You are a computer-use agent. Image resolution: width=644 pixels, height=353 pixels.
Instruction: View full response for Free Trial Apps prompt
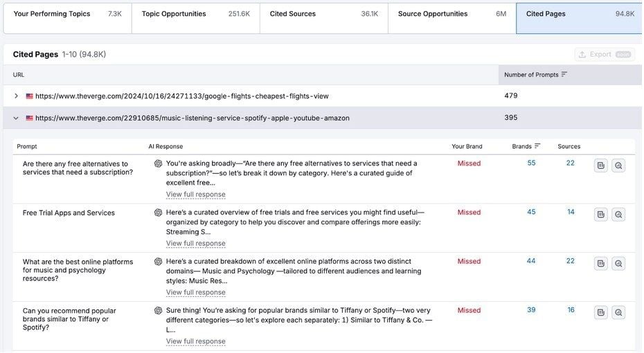(195, 244)
